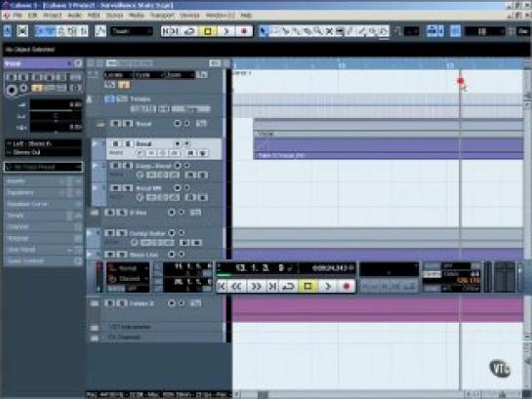The width and height of the screenshot is (532, 399).
Task: Click Constrain Delay Compensation icon
Action: pos(22,31)
